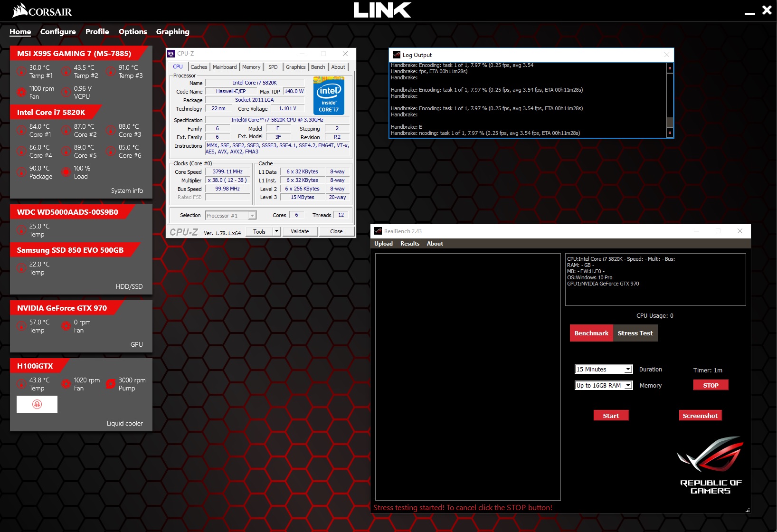Click the WDC hard drive temp icon
This screenshot has height=532, width=777.
point(21,230)
